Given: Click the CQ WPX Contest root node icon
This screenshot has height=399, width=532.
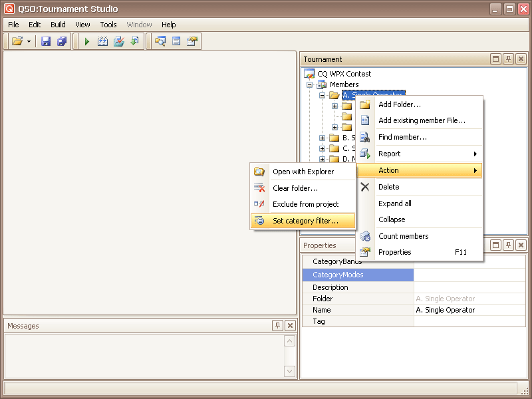Looking at the screenshot, I should [x=309, y=74].
